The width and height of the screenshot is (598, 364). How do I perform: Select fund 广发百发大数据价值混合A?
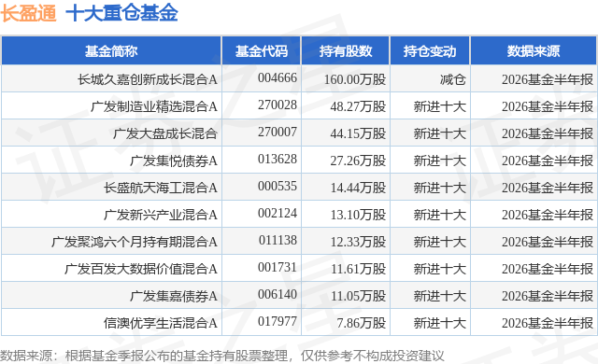(x=141, y=269)
